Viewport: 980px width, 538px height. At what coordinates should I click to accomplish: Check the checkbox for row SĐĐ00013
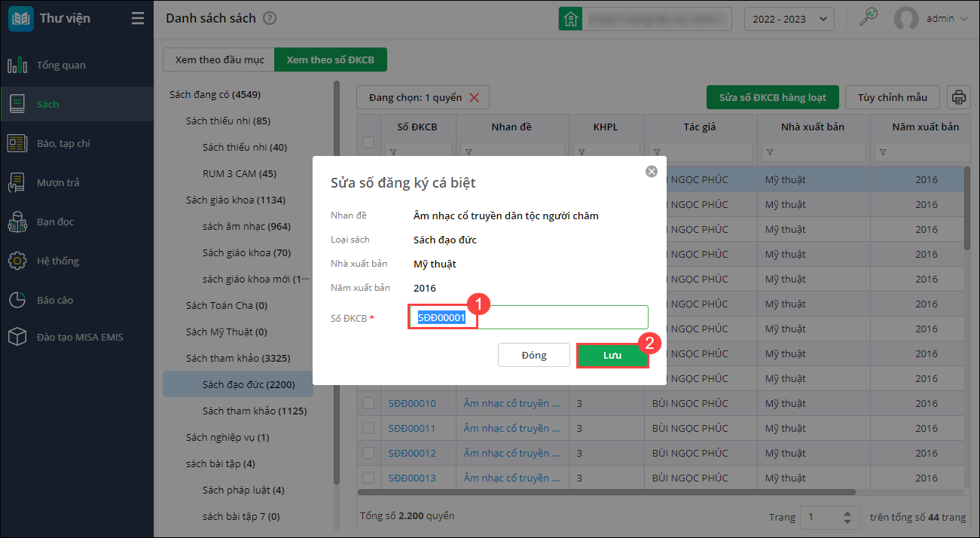pos(368,478)
